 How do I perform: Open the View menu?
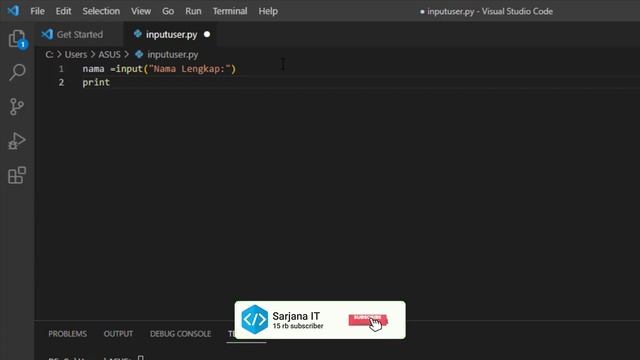141,11
